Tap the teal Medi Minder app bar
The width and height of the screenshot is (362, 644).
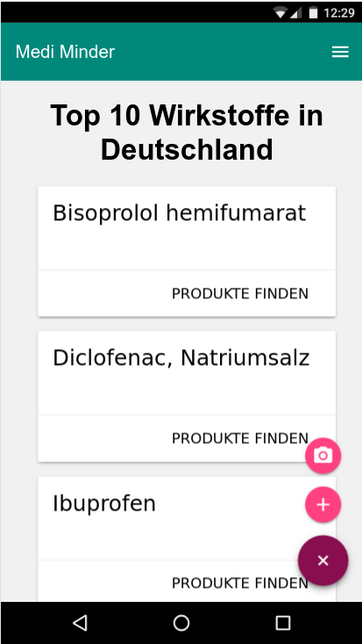181,52
